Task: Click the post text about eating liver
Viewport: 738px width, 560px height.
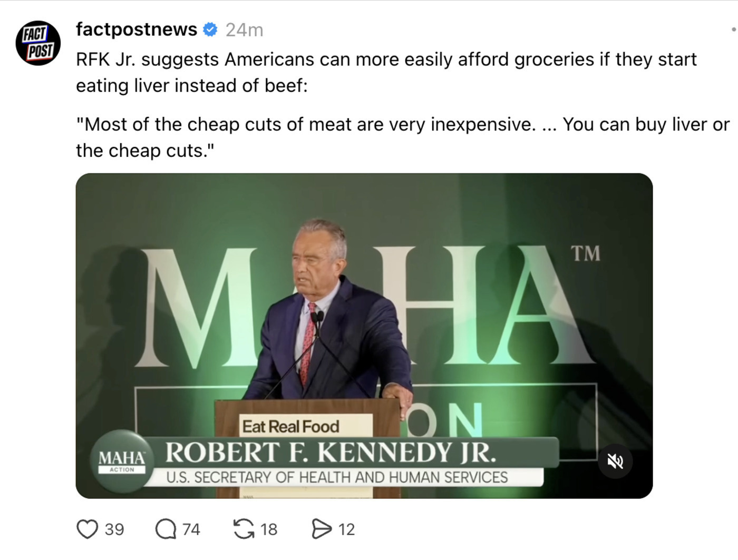Action: coord(386,72)
